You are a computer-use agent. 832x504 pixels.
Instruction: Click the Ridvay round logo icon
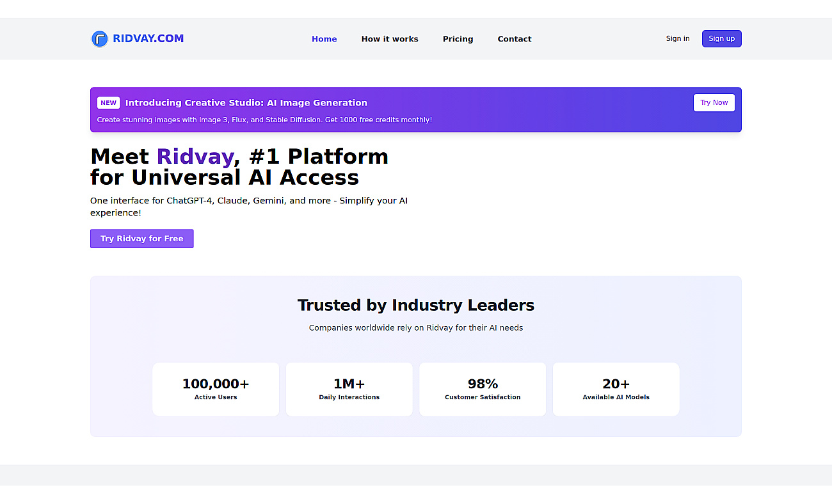coord(99,39)
